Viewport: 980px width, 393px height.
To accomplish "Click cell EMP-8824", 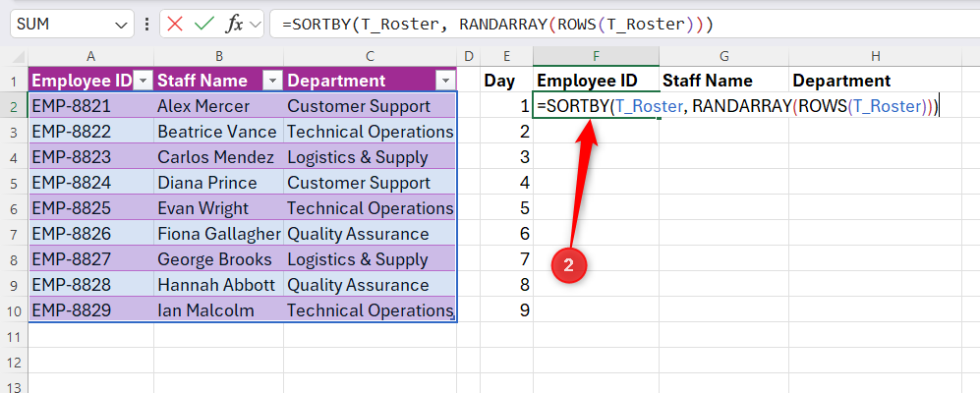I will [x=91, y=183].
